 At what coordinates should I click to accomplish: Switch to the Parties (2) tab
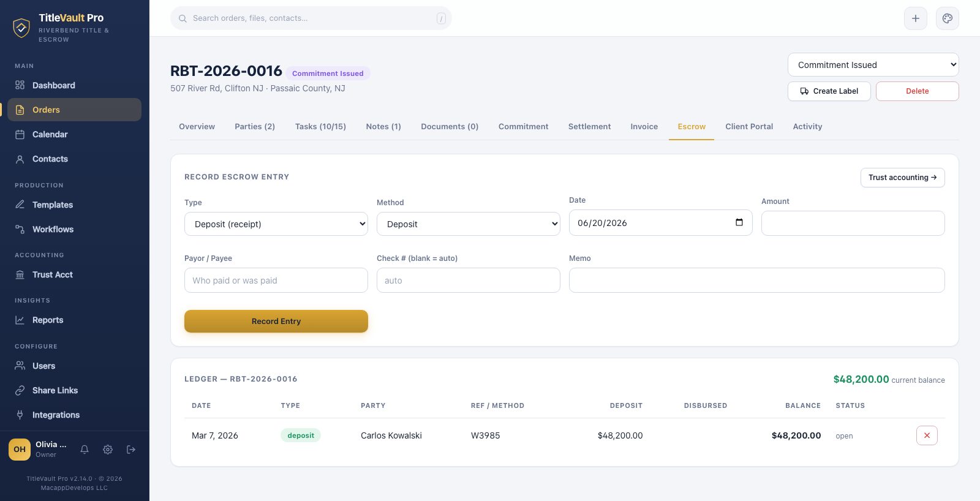tap(255, 127)
